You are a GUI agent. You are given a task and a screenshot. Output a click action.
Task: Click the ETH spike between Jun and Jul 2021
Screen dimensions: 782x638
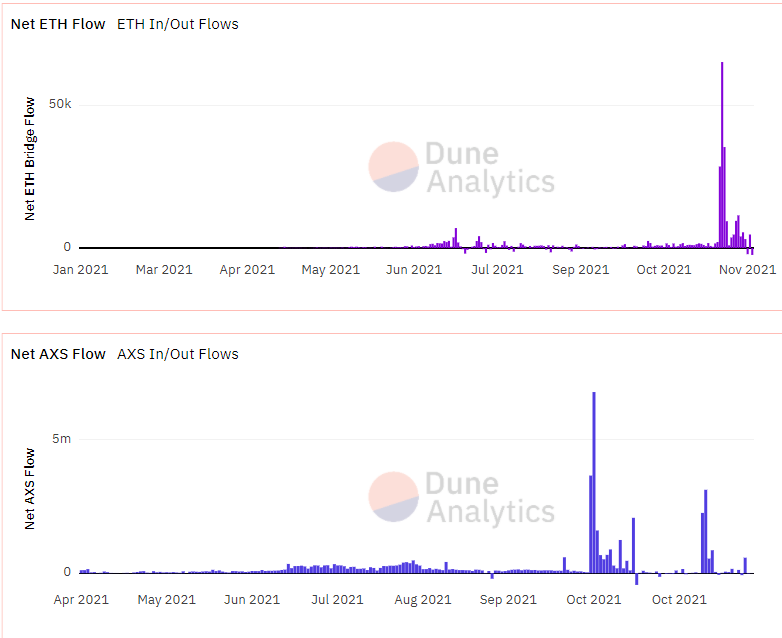(455, 238)
